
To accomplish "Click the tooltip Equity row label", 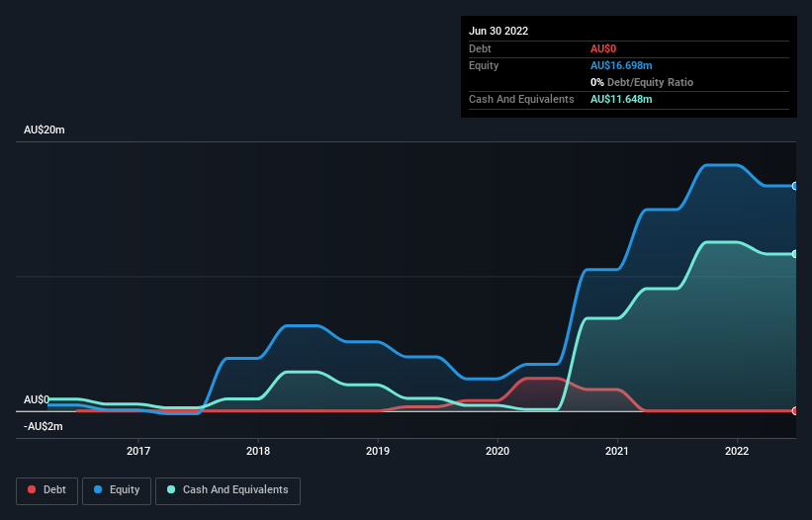I will coord(484,65).
